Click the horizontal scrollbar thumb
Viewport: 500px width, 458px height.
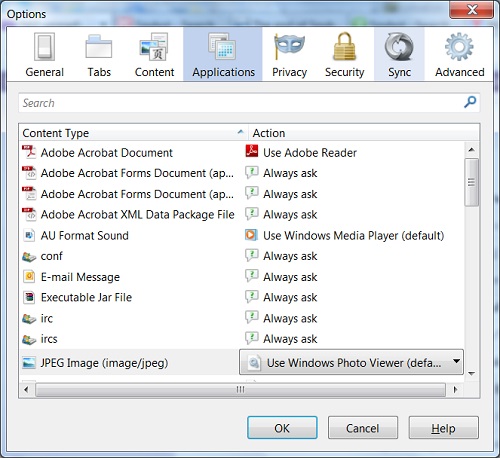(x=240, y=389)
